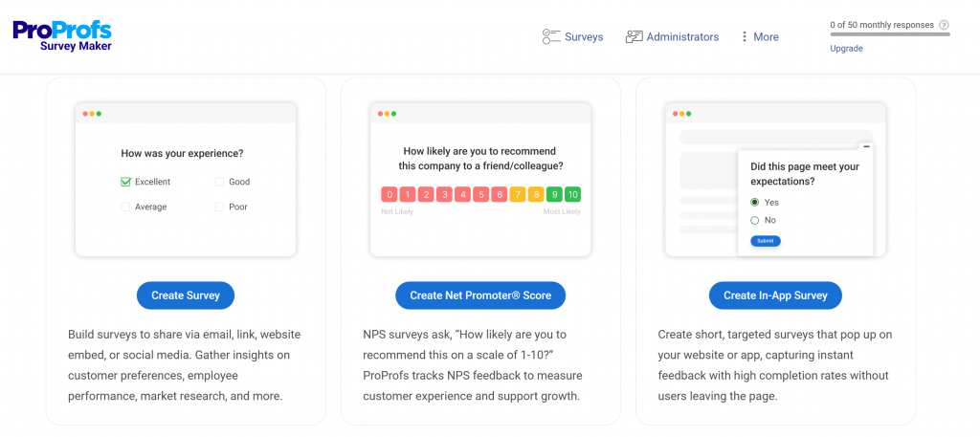Check the Poor checkbox

click(x=219, y=207)
